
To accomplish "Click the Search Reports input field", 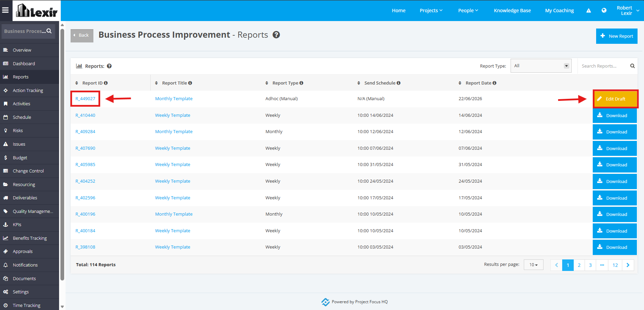I will click(604, 66).
